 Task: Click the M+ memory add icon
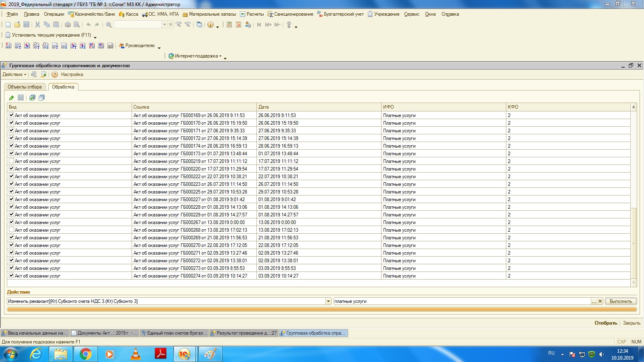coord(268,25)
